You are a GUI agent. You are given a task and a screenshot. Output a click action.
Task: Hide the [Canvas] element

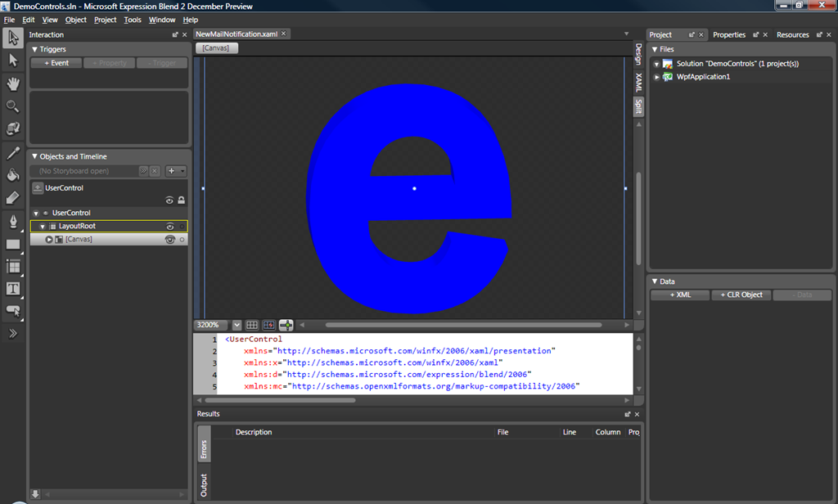(x=170, y=240)
